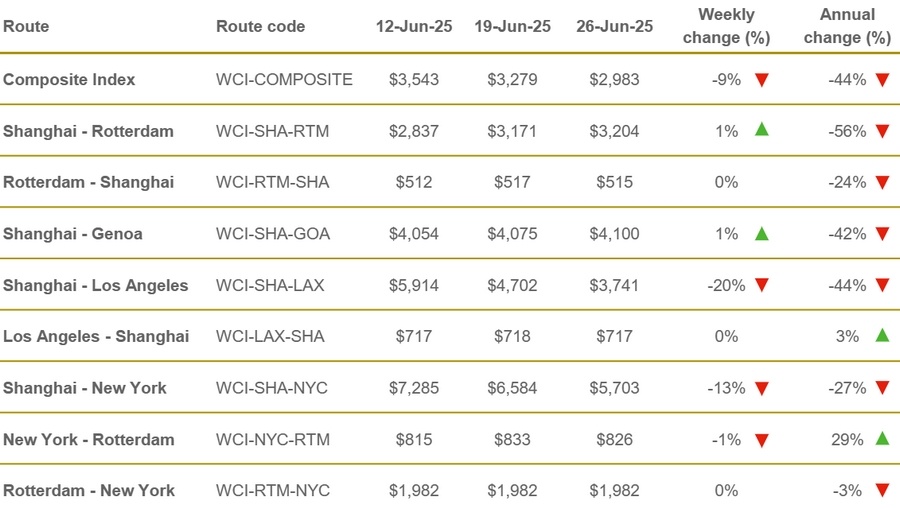This screenshot has height=509, width=900.
Task: Click the Shanghai - Rotterdam weekly green up arrow
Action: (x=762, y=130)
